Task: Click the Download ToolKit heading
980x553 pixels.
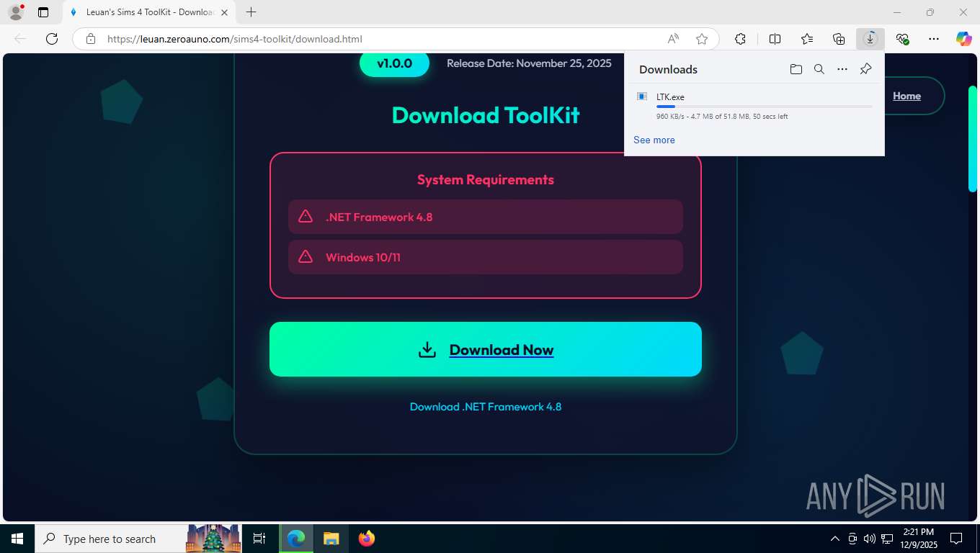Action: pos(486,115)
